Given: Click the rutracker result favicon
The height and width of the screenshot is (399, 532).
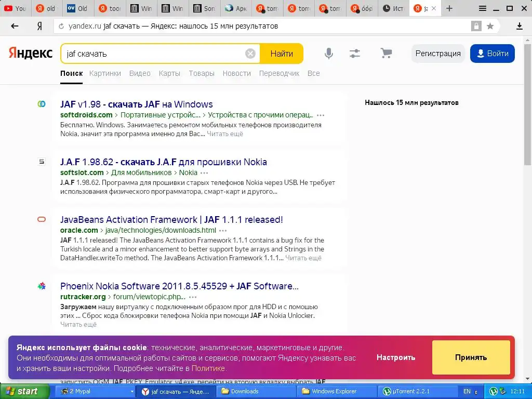Looking at the screenshot, I should [x=42, y=286].
